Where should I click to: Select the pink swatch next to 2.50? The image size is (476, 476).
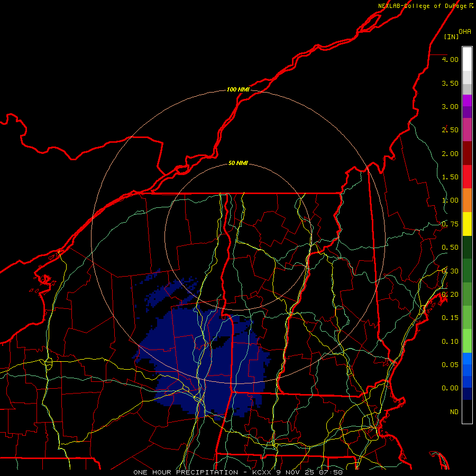(x=467, y=130)
